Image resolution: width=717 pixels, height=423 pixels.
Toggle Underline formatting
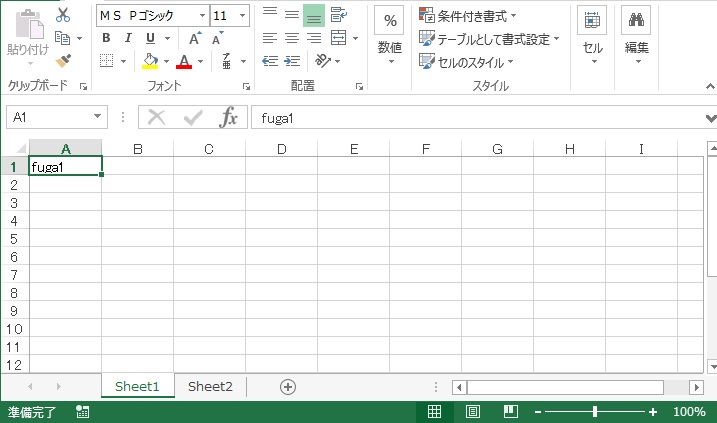(150, 38)
